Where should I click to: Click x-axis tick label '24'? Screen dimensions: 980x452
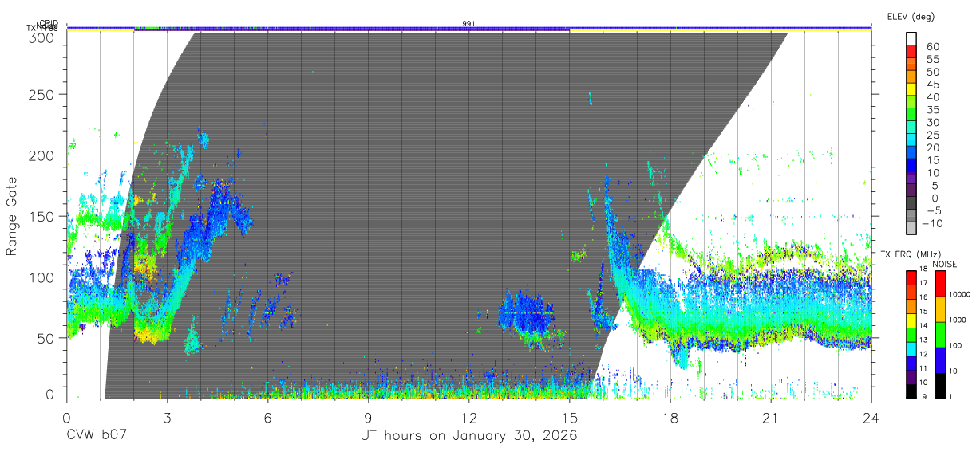(871, 417)
